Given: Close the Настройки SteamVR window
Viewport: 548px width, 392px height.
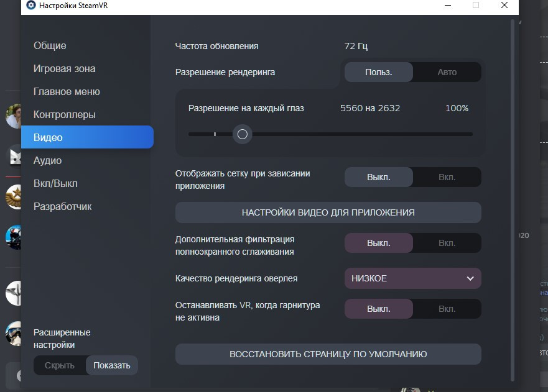Looking at the screenshot, I should click(x=504, y=5).
